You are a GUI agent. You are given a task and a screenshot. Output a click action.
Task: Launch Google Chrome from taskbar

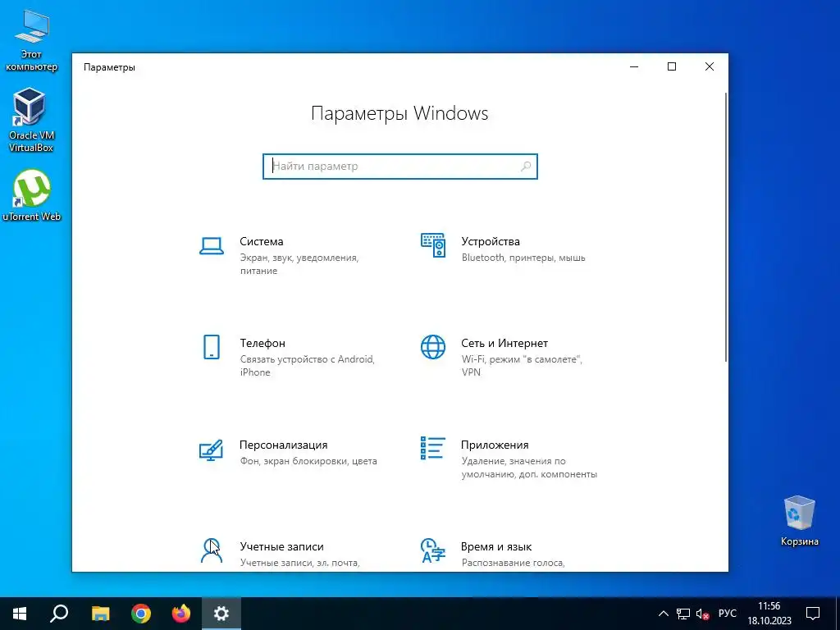(x=141, y=614)
